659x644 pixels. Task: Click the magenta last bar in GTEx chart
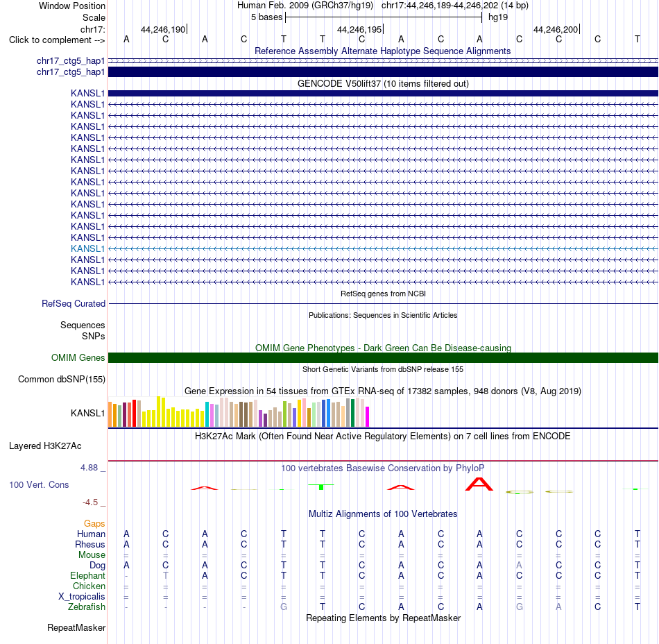pyautogui.click(x=368, y=417)
